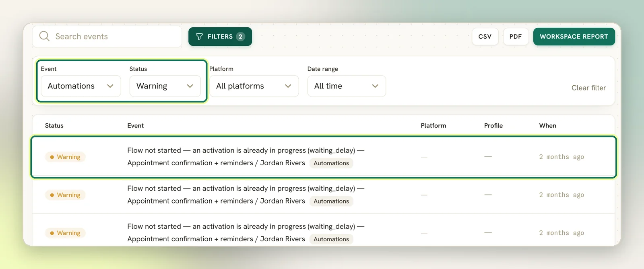This screenshot has width=644, height=269.
Task: Click the search magnifier icon
Action: pos(44,36)
